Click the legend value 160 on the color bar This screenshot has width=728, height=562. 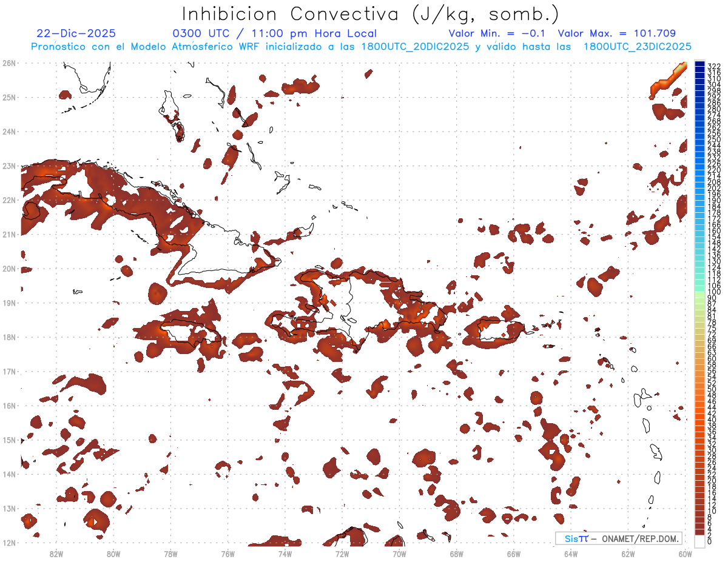(713, 231)
